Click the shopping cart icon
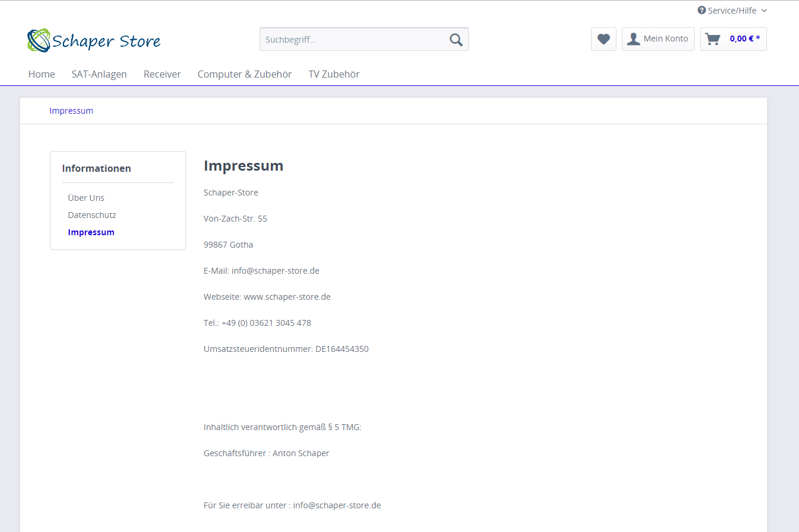The width and height of the screenshot is (799, 532). (713, 39)
